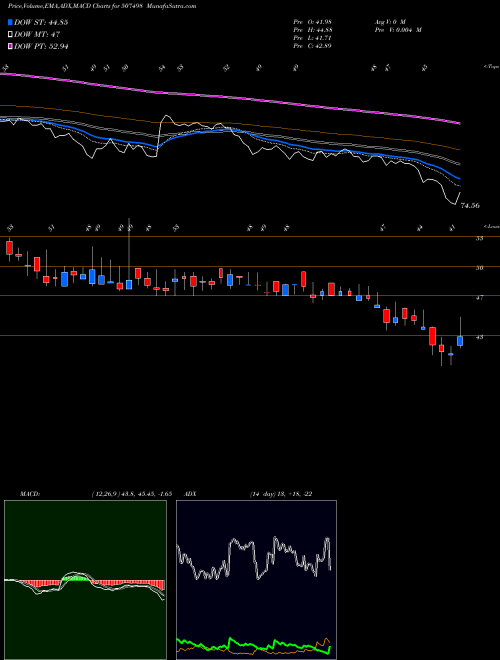The height and width of the screenshot is (660, 500).
Task: Click the 'ADX' panel heading
Action: point(190,494)
